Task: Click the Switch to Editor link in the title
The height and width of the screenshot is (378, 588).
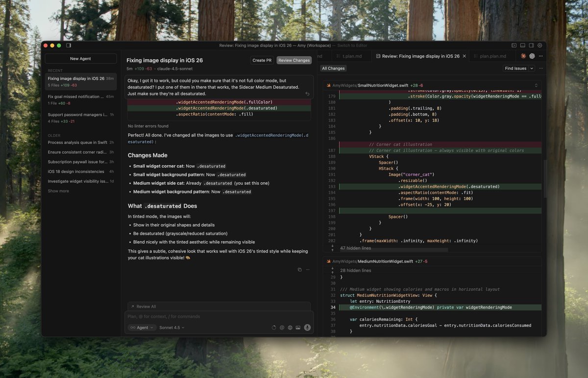Action: point(352,46)
